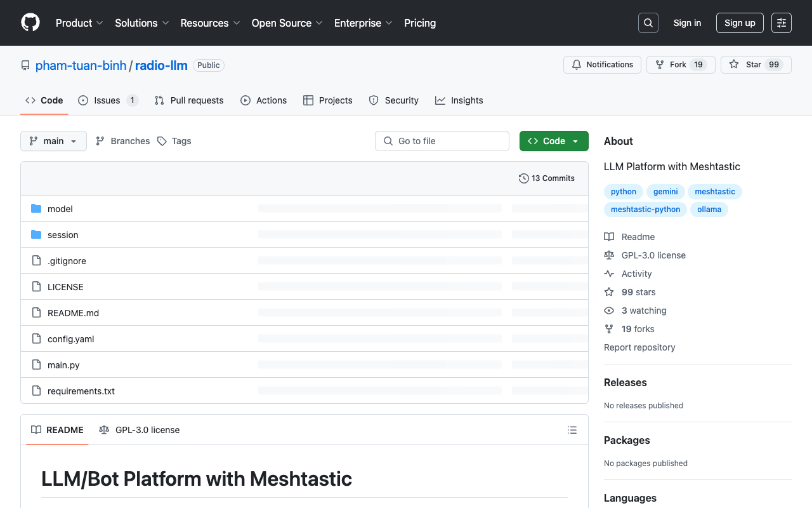The height and width of the screenshot is (508, 812).
Task: Click the activity pulse icon in sidebar
Action: pos(609,273)
